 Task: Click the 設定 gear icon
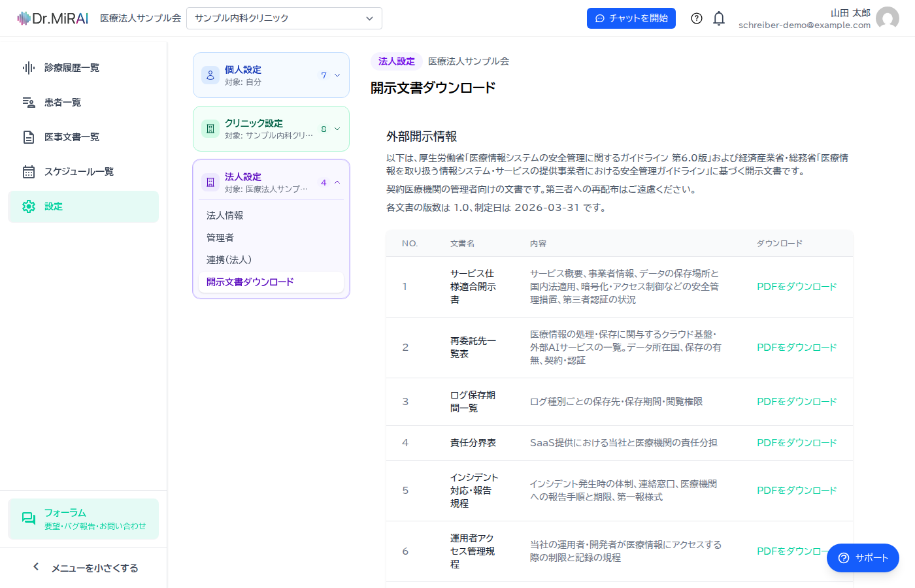coord(29,206)
